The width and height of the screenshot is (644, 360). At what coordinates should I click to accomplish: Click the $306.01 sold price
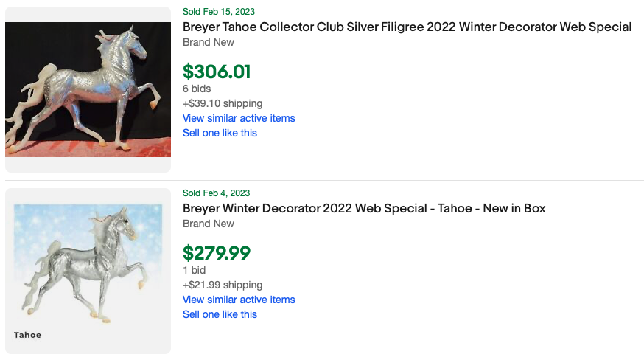217,72
